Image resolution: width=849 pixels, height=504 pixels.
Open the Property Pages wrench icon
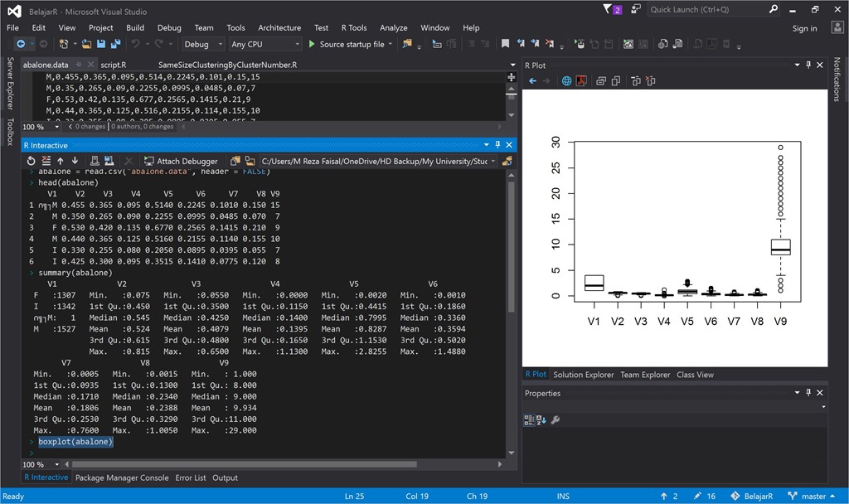[x=555, y=420]
